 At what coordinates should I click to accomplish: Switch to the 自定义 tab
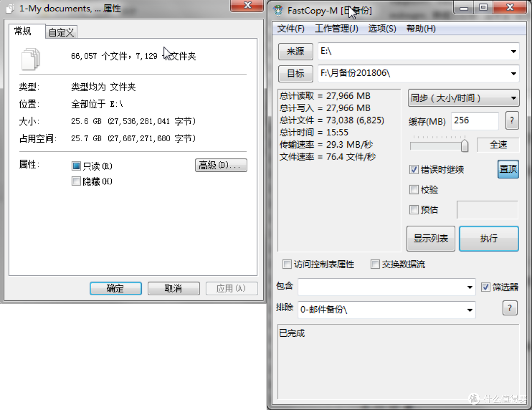coord(61,32)
